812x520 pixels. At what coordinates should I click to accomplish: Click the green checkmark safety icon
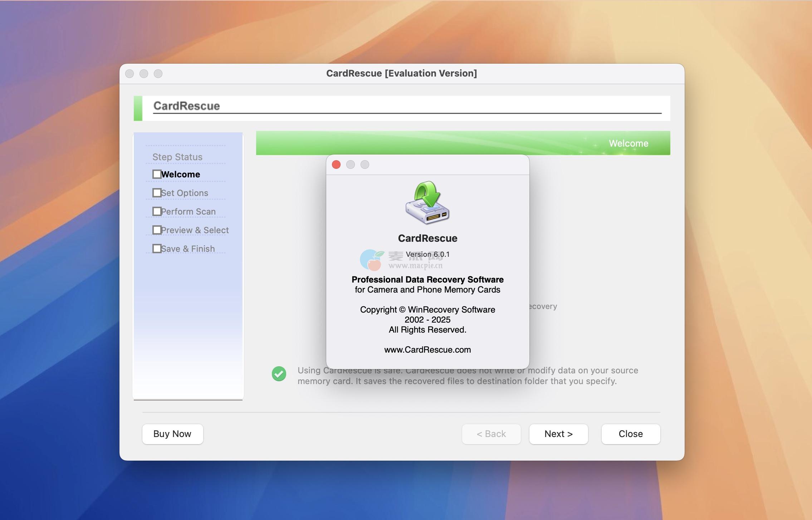point(279,374)
